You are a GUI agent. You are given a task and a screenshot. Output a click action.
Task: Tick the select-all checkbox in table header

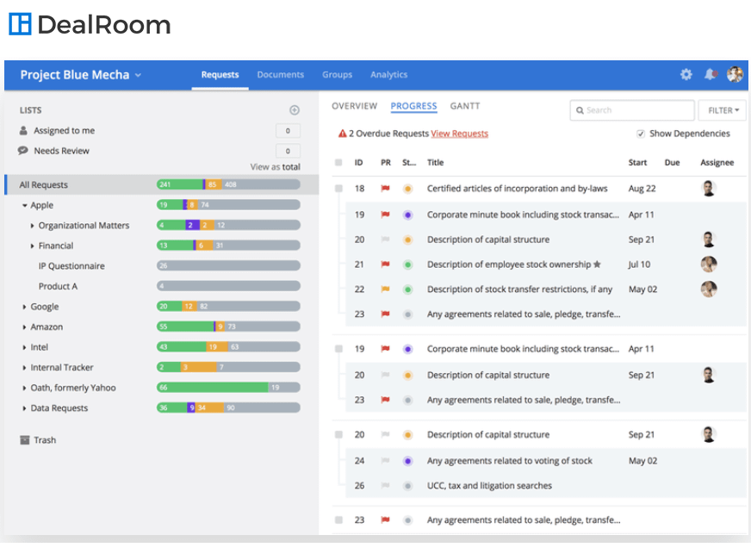(338, 162)
